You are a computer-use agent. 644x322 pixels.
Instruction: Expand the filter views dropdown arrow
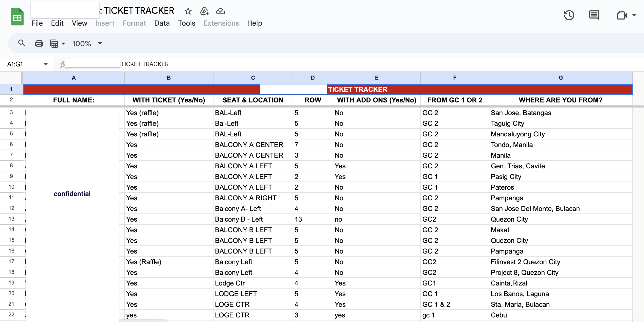point(63,44)
